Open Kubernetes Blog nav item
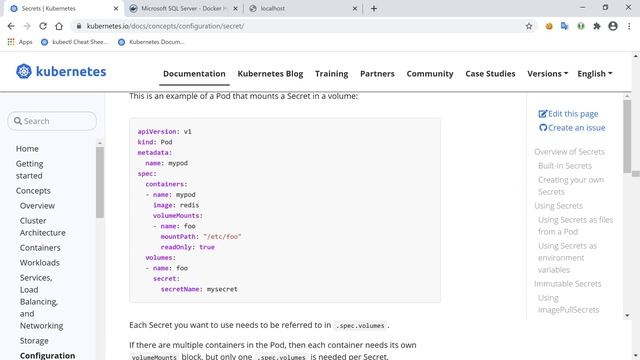 click(270, 74)
